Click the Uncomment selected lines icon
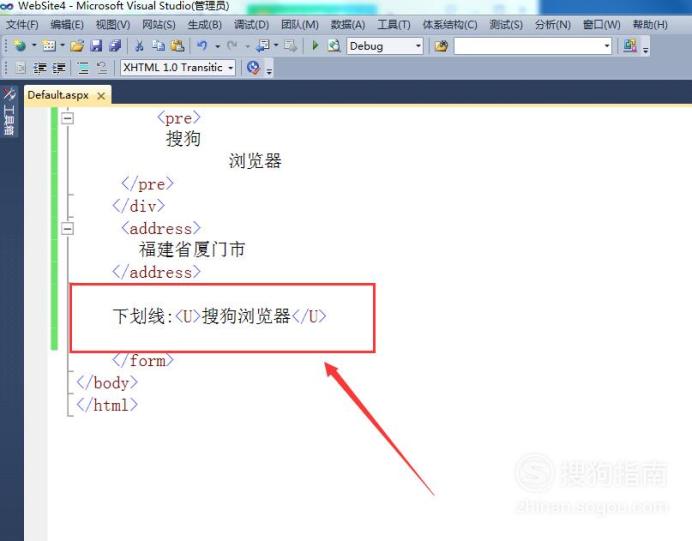692x541 pixels. [102, 68]
